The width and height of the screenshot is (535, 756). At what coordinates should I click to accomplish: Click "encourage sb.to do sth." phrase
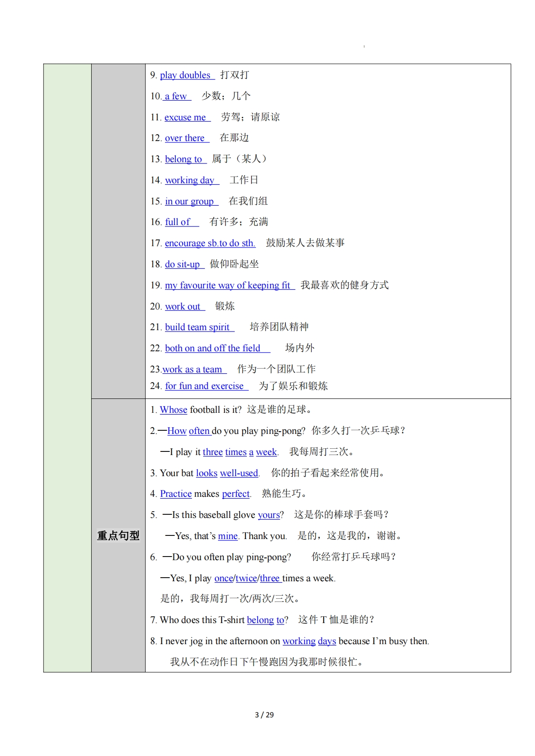210,243
